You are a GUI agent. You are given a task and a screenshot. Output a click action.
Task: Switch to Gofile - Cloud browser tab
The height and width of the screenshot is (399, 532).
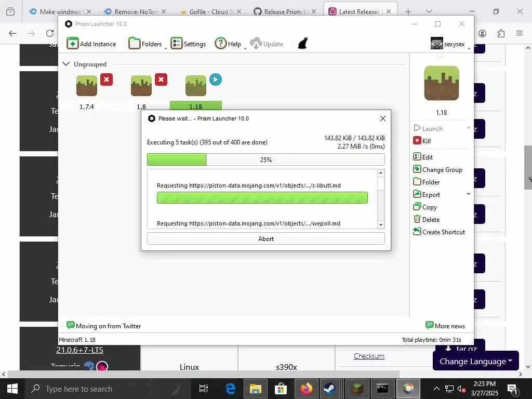[x=210, y=11]
